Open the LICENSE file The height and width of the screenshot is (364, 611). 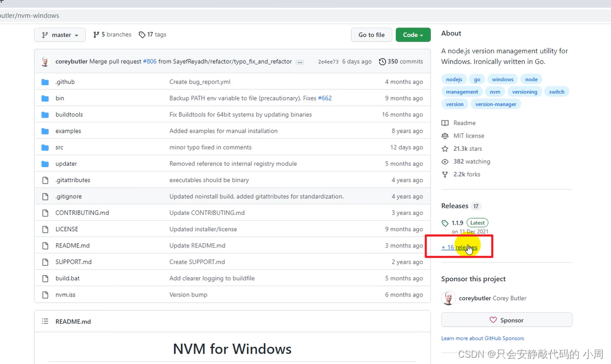(x=67, y=229)
